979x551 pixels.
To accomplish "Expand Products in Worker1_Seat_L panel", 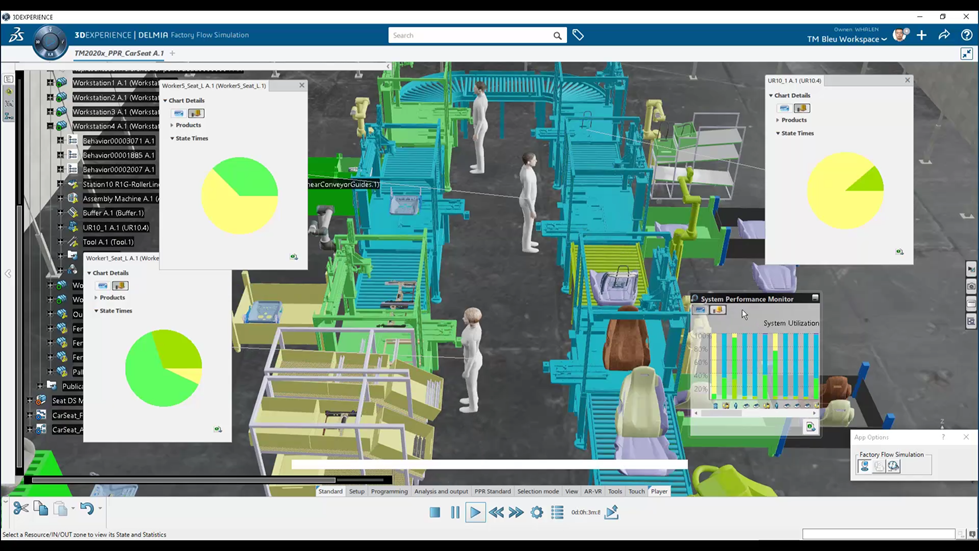I will point(96,298).
